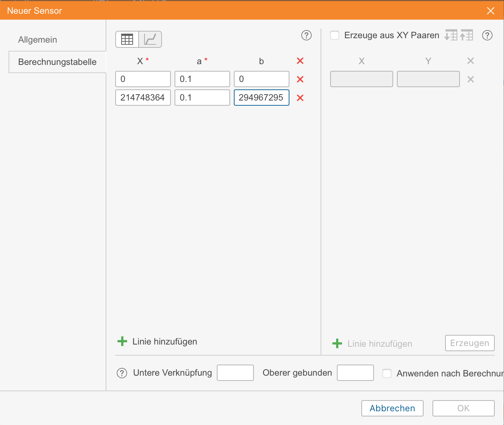The image size is (504, 425).
Task: Click the Erzeugen button
Action: (x=470, y=343)
